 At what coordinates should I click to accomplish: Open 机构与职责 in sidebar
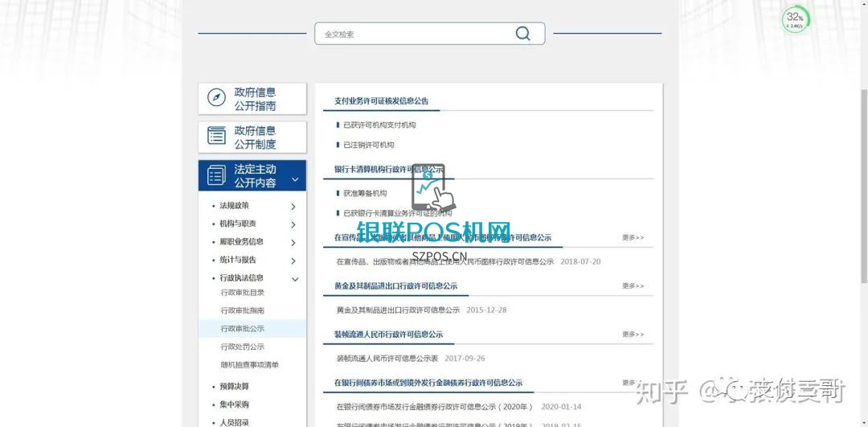pyautogui.click(x=237, y=224)
